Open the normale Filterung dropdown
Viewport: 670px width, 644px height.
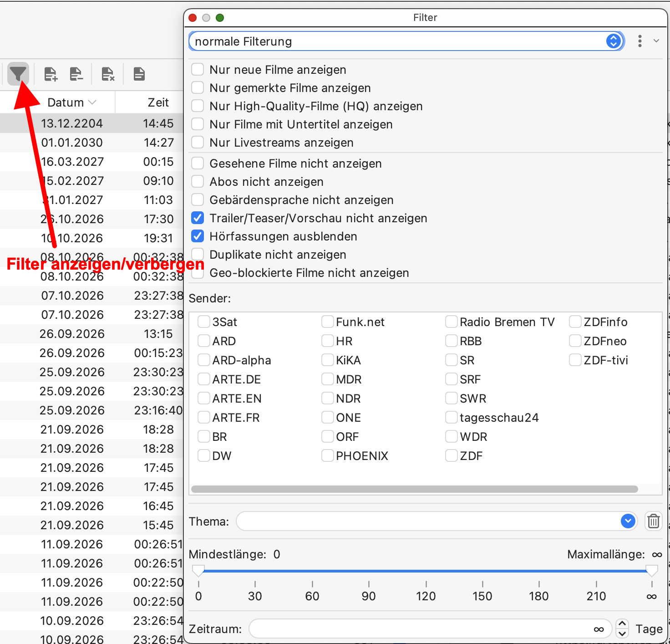(406, 41)
